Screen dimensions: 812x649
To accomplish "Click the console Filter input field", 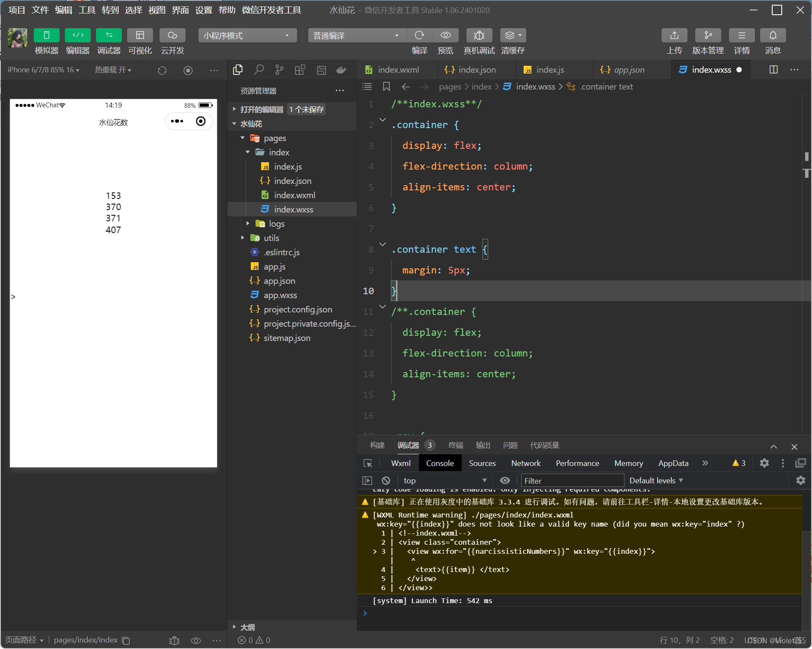I will 572,481.
